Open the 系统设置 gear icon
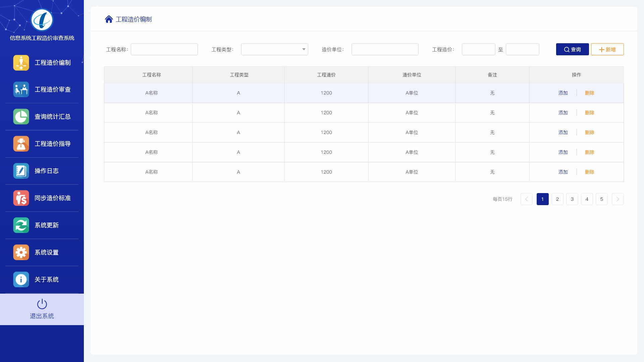Image resolution: width=644 pixels, height=362 pixels. click(x=21, y=252)
